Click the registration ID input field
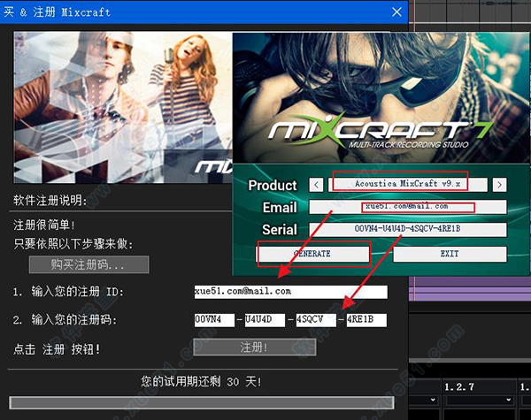This screenshot has height=420, width=531. click(x=290, y=292)
